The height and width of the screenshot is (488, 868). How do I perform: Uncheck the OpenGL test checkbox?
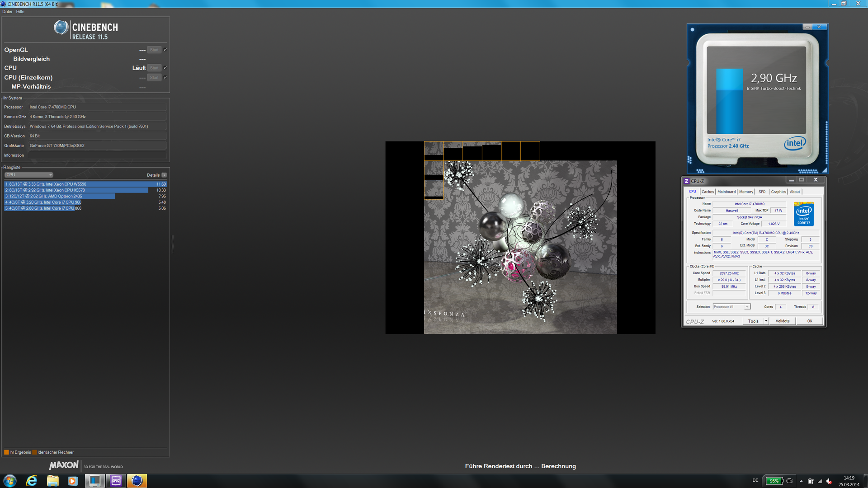coord(165,50)
